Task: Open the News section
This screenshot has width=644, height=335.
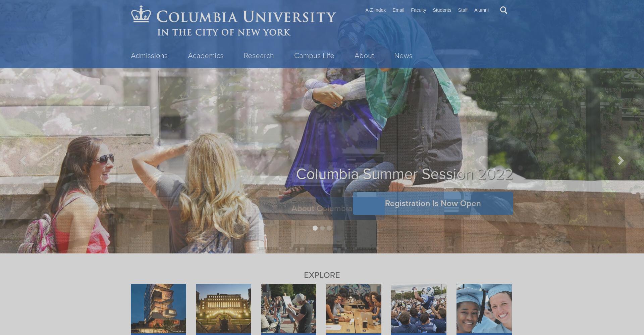Action: click(x=403, y=56)
